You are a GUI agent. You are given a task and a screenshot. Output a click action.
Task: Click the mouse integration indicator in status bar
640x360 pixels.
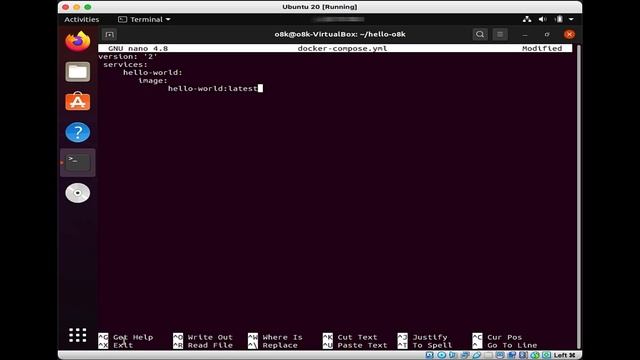(535, 355)
